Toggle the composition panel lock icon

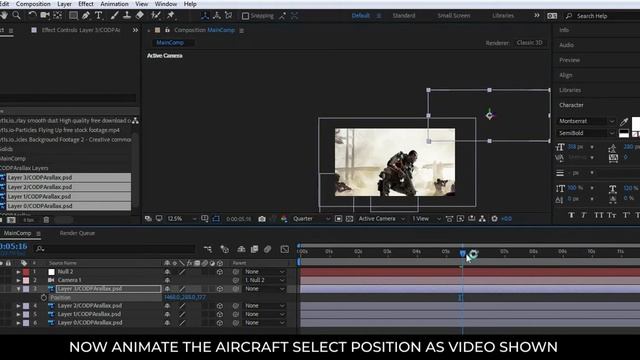[167, 30]
